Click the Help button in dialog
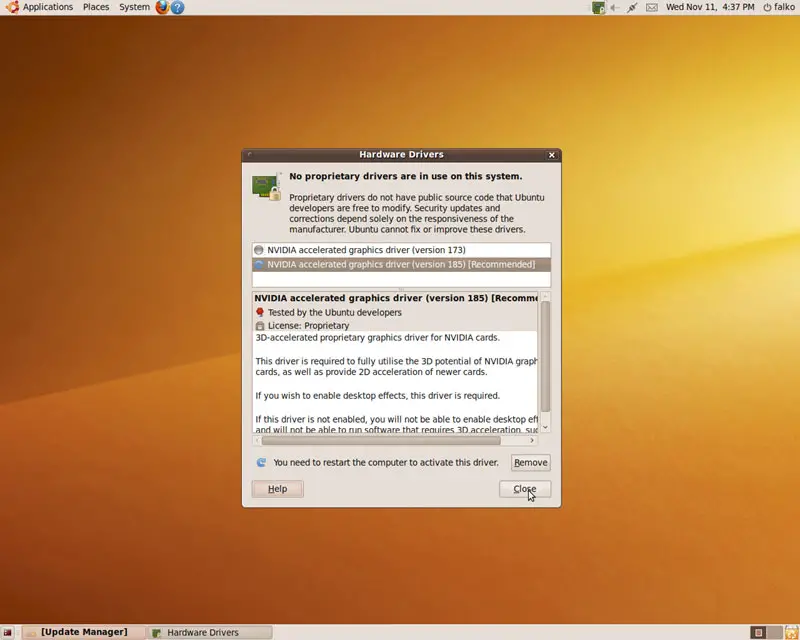Image resolution: width=800 pixels, height=640 pixels. click(277, 489)
